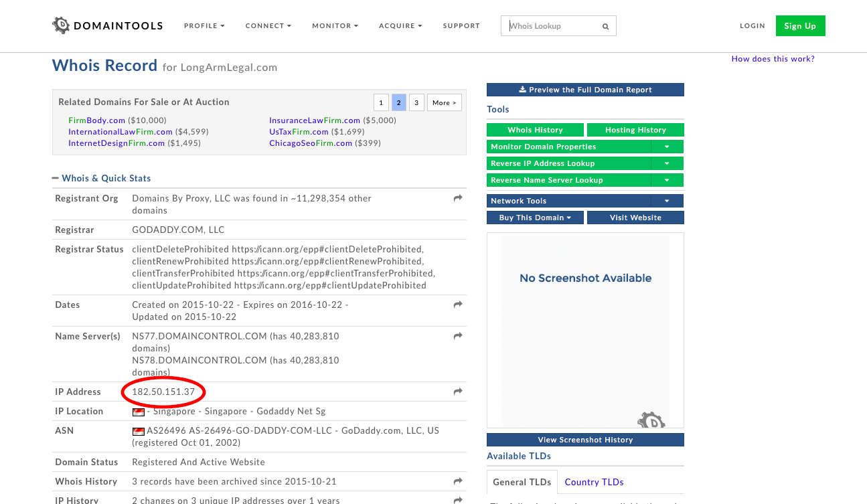The image size is (867, 504).
Task: Open the 'How does this work?' link
Action: (x=773, y=59)
